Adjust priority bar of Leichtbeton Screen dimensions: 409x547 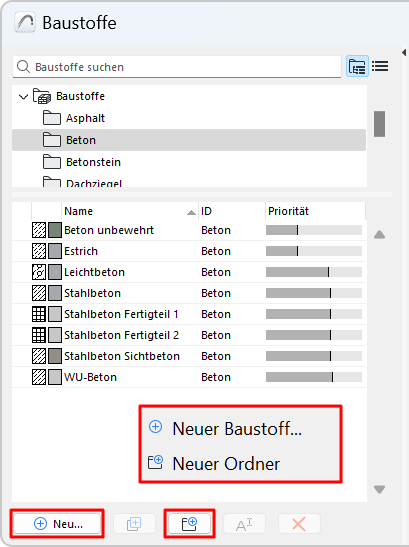click(314, 272)
